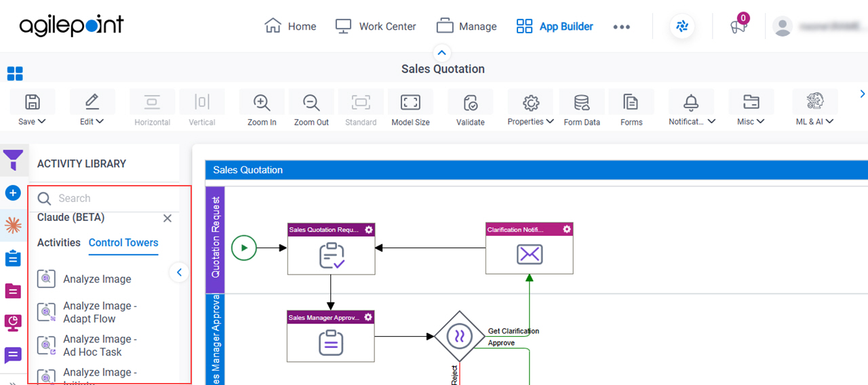Image resolution: width=868 pixels, height=385 pixels.
Task: Expand the Misc dropdown
Action: click(751, 108)
